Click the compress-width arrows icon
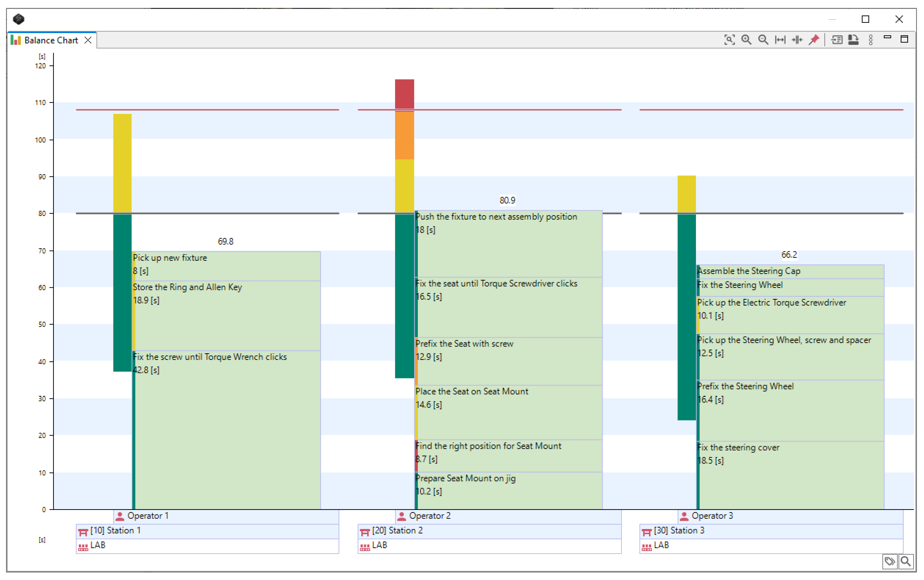 797,39
